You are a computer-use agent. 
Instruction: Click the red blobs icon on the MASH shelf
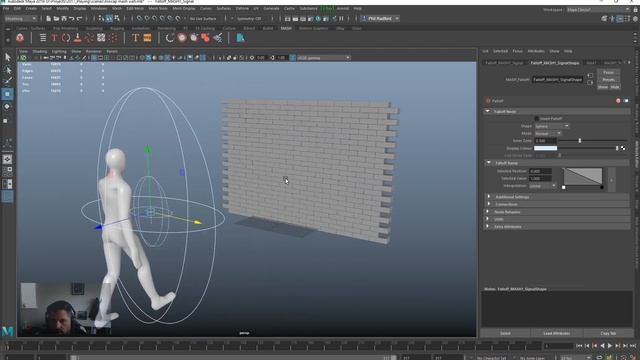point(205,38)
